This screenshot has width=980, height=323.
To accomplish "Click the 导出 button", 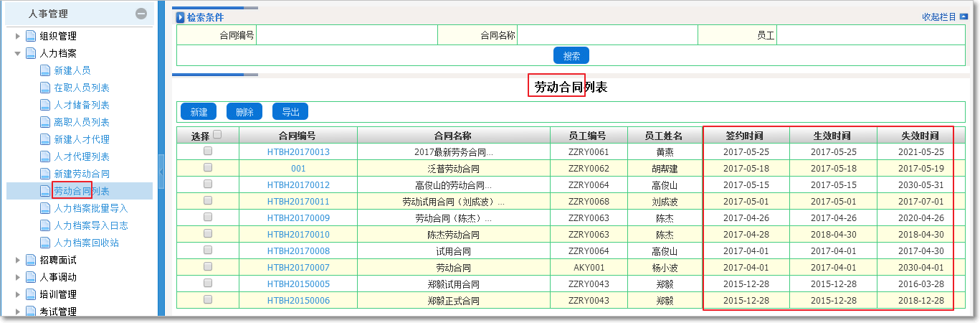I will (290, 112).
